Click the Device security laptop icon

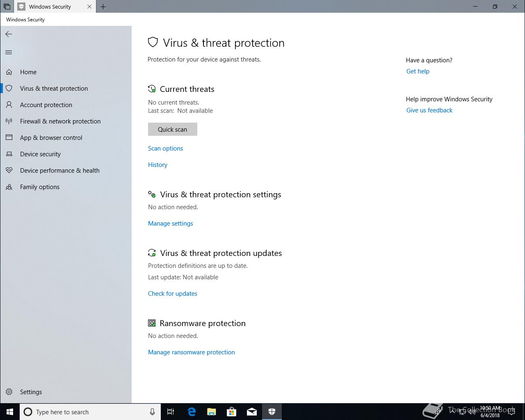(9, 154)
